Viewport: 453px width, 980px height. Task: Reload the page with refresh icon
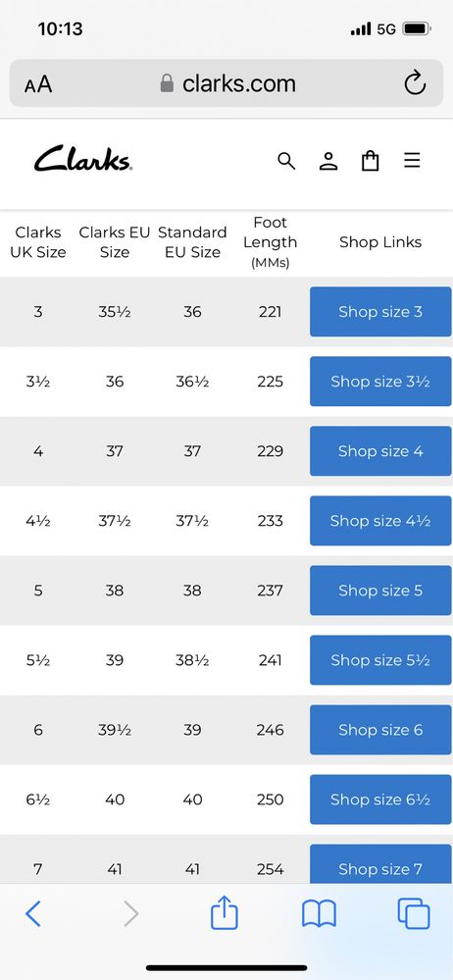(415, 83)
